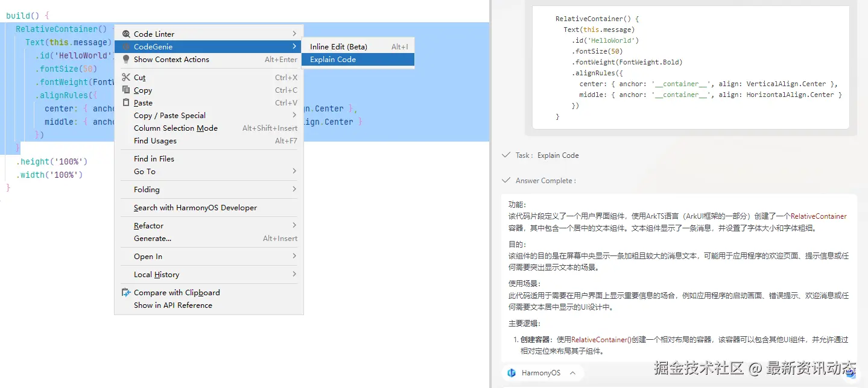868x388 pixels.
Task: Open the Folding submenu
Action: tap(146, 189)
